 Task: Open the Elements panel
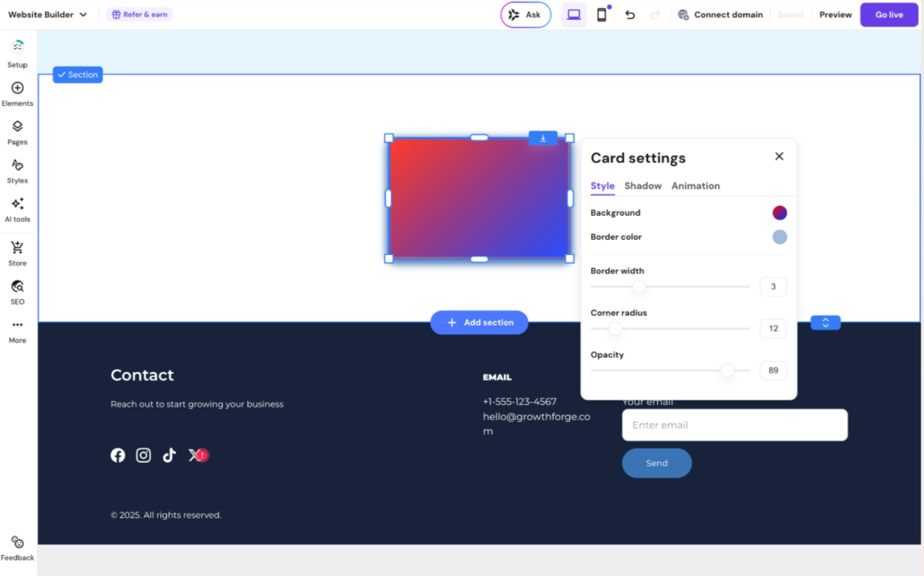17,93
